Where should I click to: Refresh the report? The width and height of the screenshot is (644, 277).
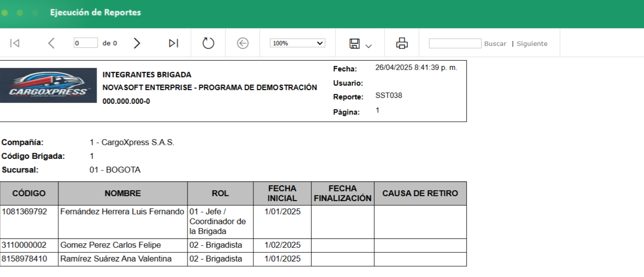(208, 43)
